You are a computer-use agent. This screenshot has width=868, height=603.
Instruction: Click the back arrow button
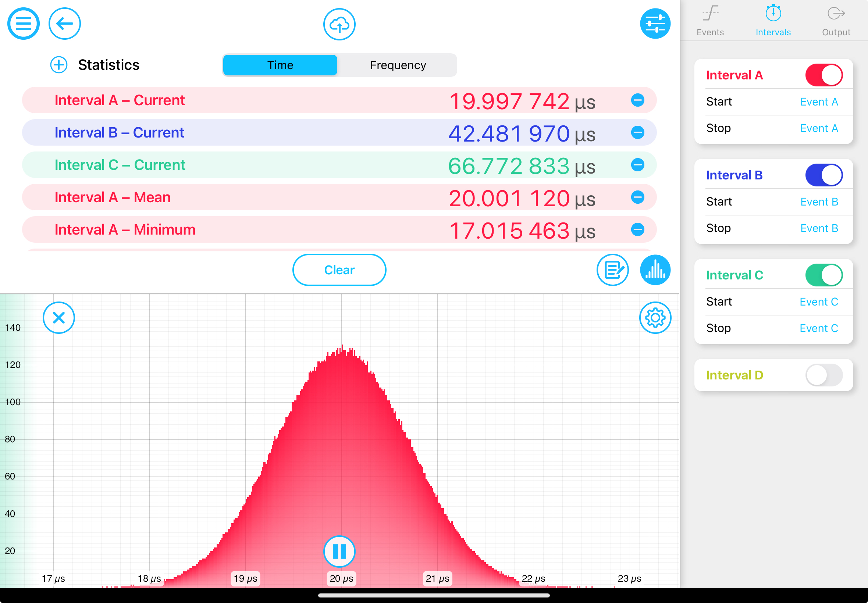pos(64,24)
